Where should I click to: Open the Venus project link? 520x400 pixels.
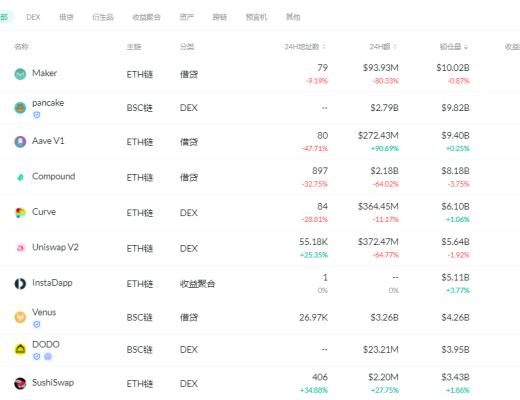[44, 312]
